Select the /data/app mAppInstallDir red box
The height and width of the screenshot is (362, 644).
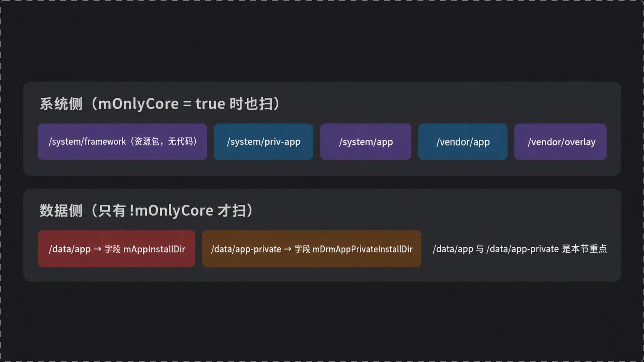pos(117,249)
